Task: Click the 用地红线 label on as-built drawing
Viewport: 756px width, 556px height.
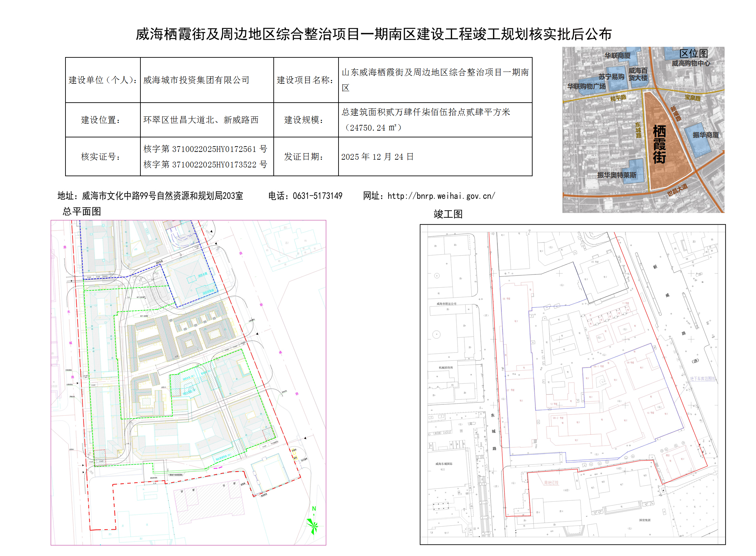Action: (x=551, y=483)
